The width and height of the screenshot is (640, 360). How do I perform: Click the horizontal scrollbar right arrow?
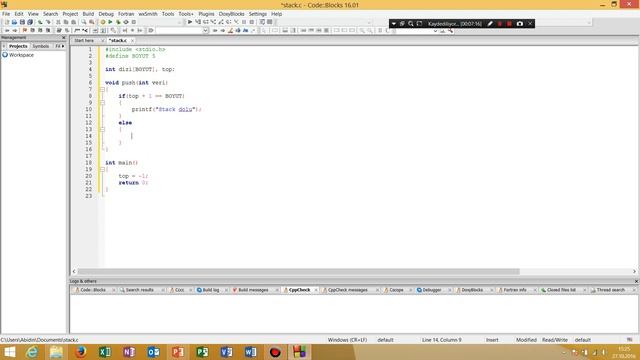tap(634, 271)
